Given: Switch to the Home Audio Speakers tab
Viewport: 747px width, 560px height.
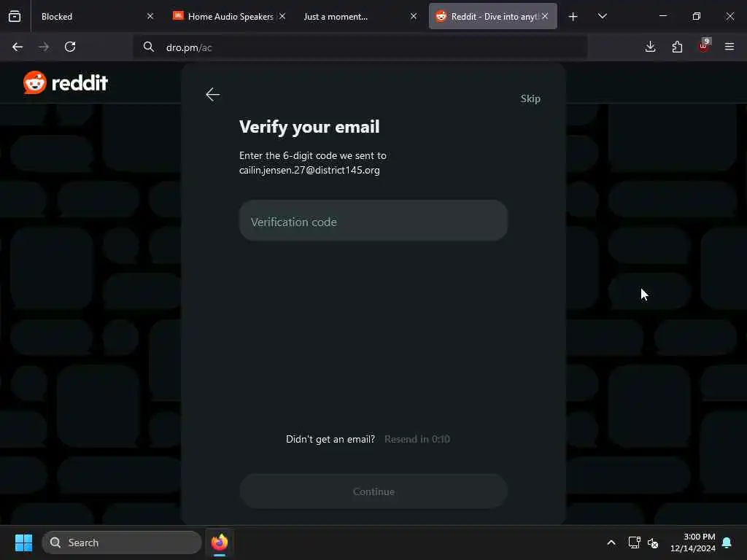Looking at the screenshot, I should pos(223,17).
